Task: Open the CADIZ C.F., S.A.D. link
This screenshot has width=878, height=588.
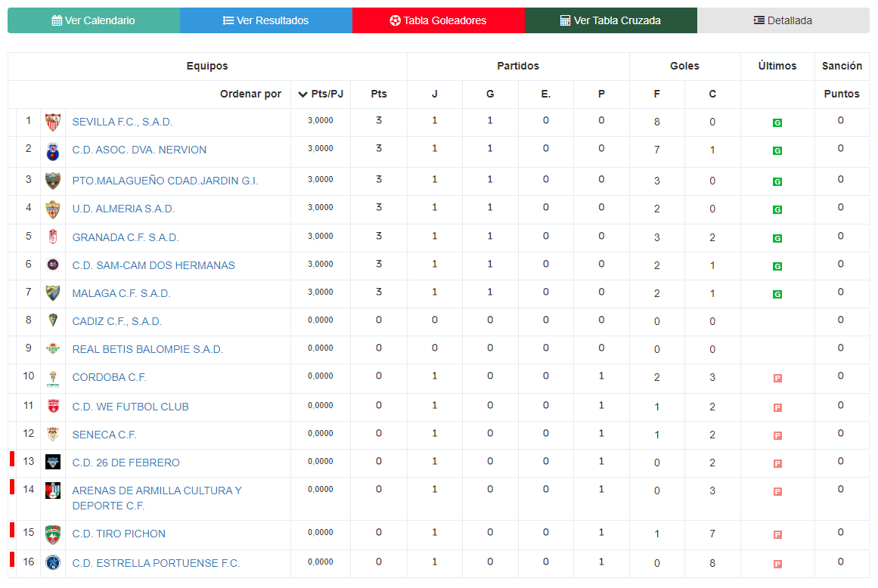Action: [x=117, y=321]
